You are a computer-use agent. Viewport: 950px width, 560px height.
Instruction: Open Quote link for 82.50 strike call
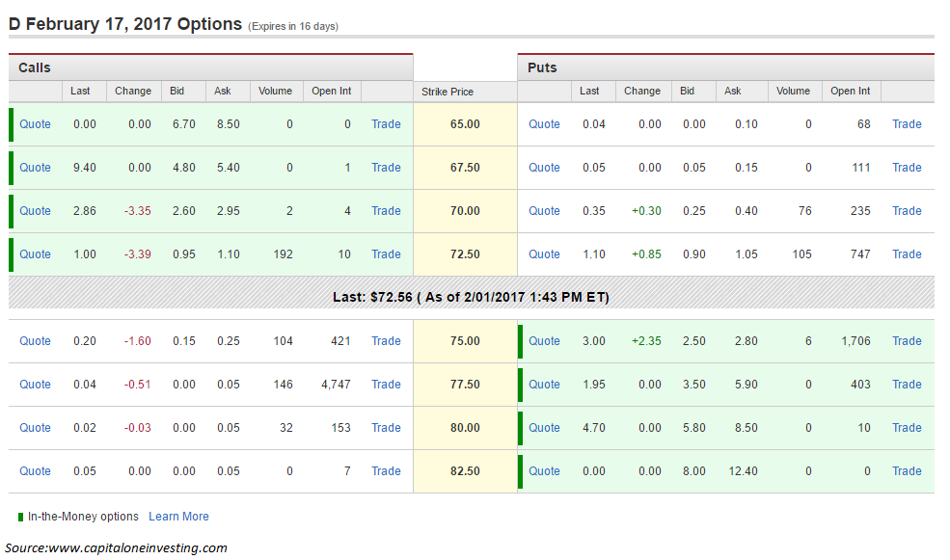pos(35,471)
